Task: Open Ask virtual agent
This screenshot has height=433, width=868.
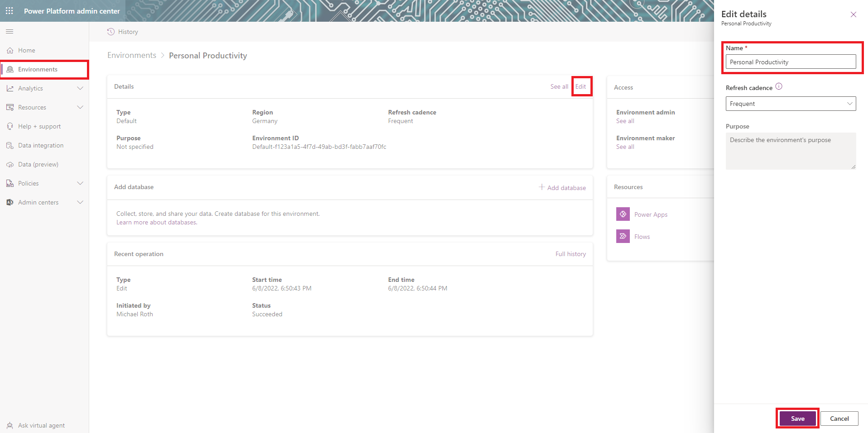Action: [x=44, y=425]
